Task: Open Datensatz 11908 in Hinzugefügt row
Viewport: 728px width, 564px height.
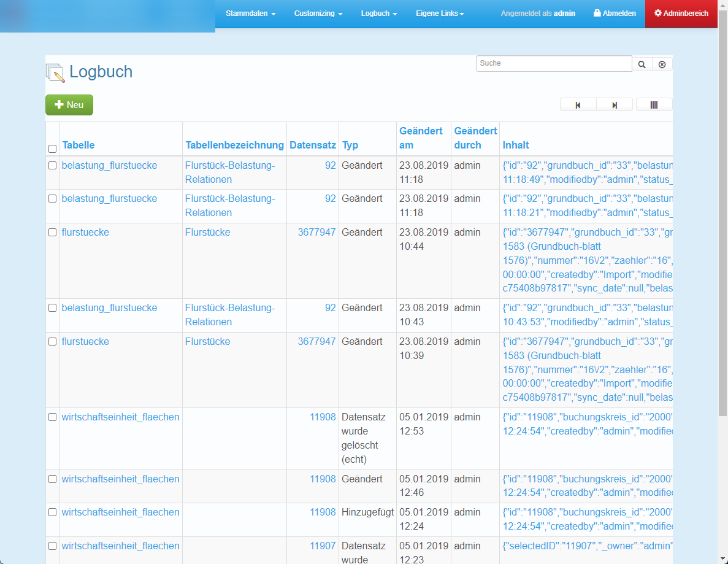Action: (323, 512)
